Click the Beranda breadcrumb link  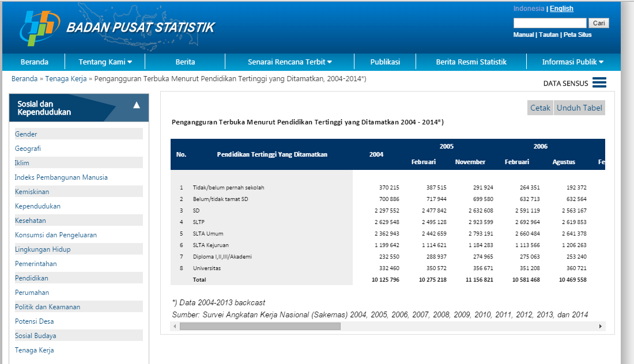click(24, 79)
